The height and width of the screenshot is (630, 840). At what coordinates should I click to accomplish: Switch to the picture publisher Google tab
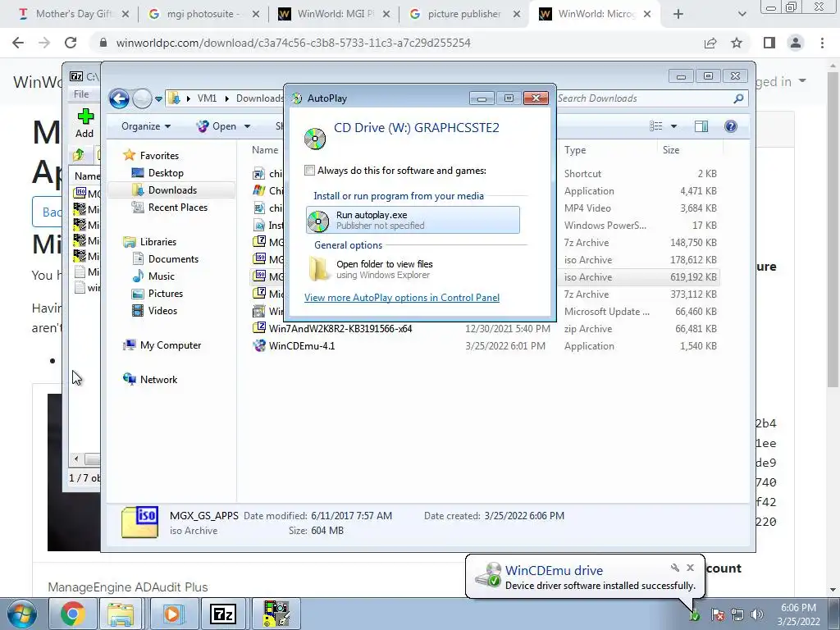463,14
